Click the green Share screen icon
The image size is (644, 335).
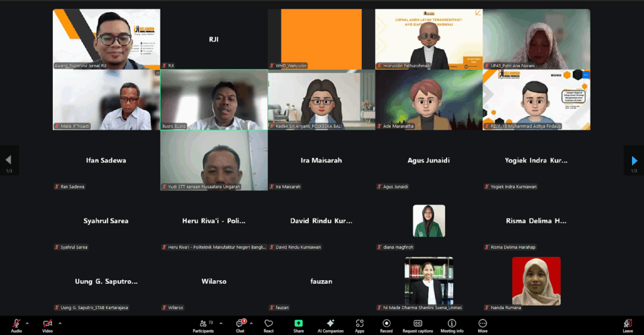[298, 324]
